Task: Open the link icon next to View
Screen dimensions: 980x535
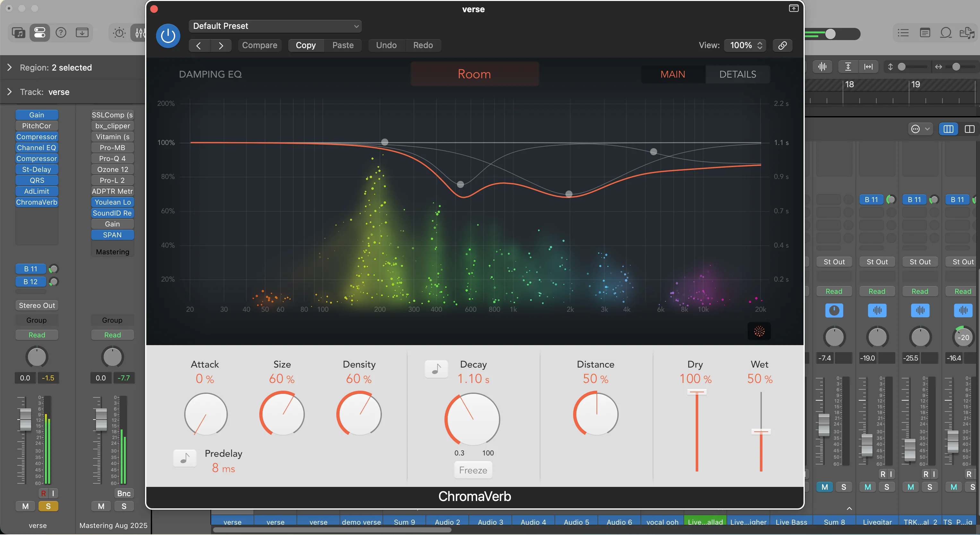Action: 783,45
